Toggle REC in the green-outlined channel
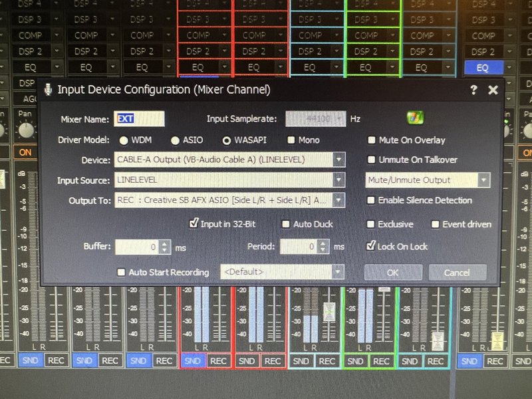Viewport: 532px width, 399px height. 381,361
